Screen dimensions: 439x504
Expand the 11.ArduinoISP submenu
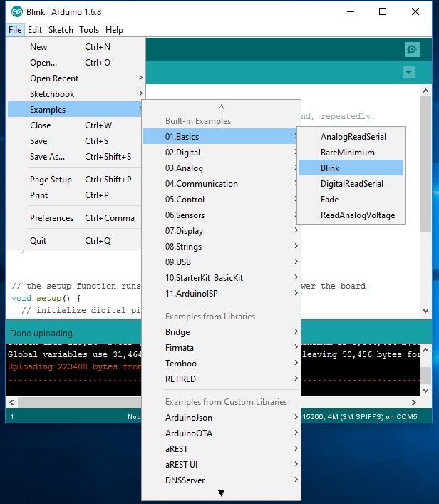[221, 294]
